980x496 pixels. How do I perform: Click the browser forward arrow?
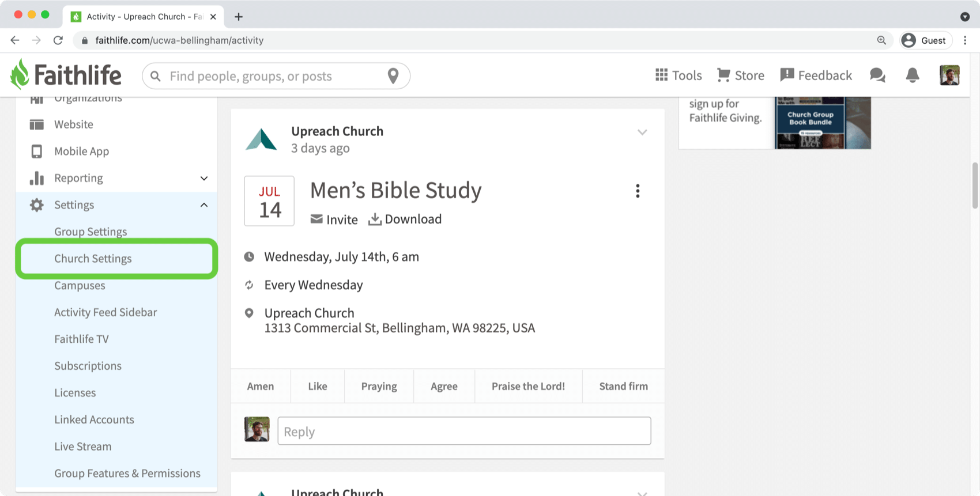coord(36,40)
